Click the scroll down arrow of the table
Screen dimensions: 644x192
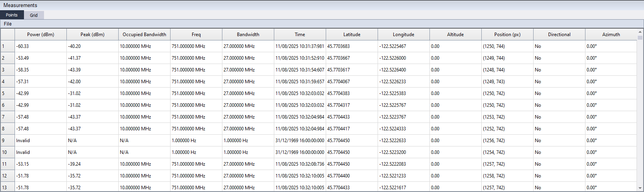pos(640,188)
